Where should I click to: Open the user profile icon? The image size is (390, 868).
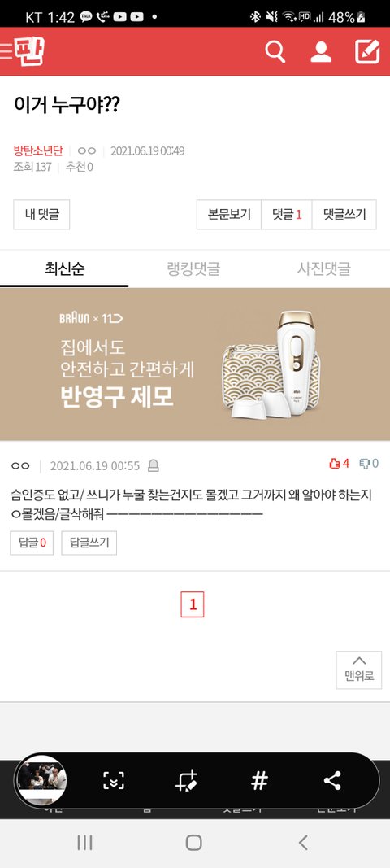(321, 51)
